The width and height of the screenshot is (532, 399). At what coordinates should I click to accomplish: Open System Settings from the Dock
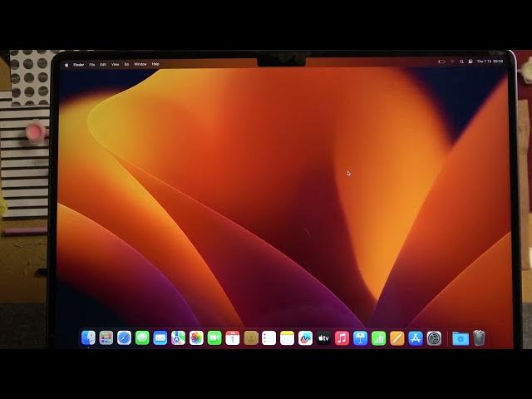(x=434, y=338)
